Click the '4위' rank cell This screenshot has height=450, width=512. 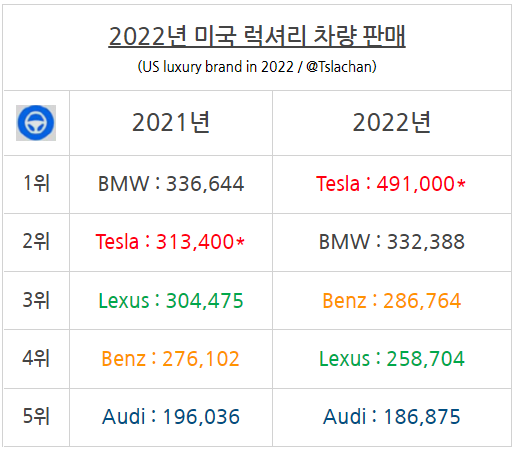(36, 358)
